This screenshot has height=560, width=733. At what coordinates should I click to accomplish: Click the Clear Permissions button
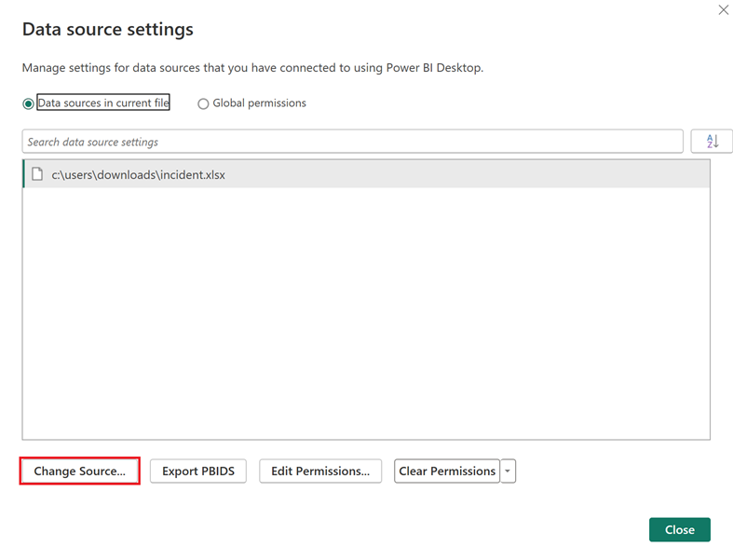[447, 471]
